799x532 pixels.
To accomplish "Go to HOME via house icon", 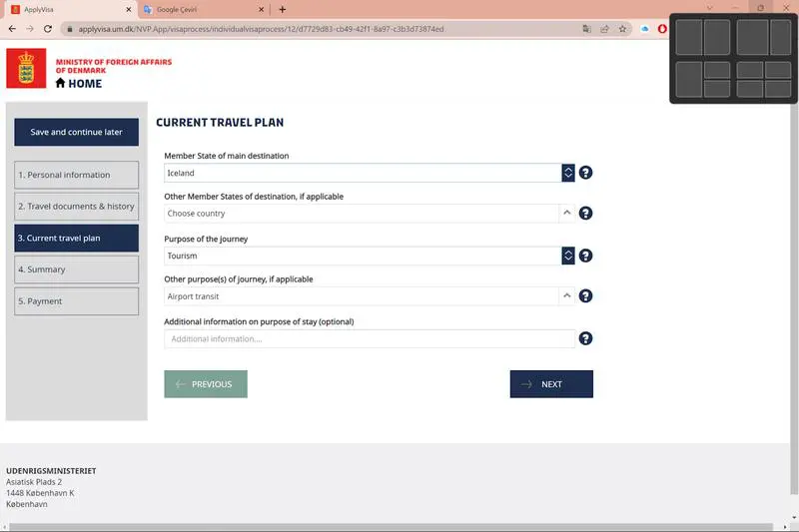I will coord(60,83).
